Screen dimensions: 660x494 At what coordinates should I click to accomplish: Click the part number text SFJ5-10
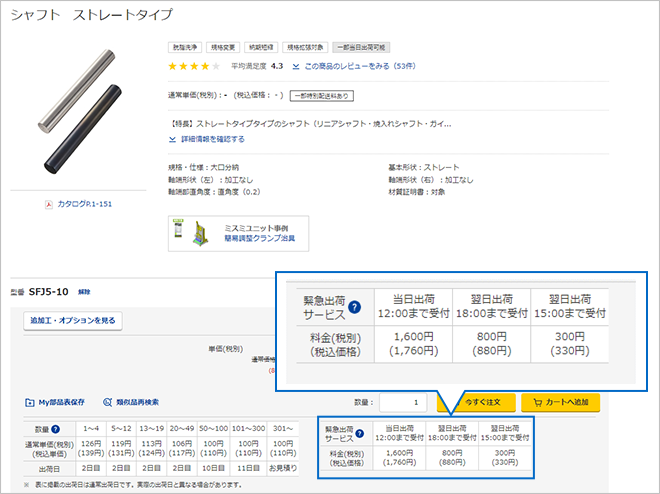pos(48,292)
